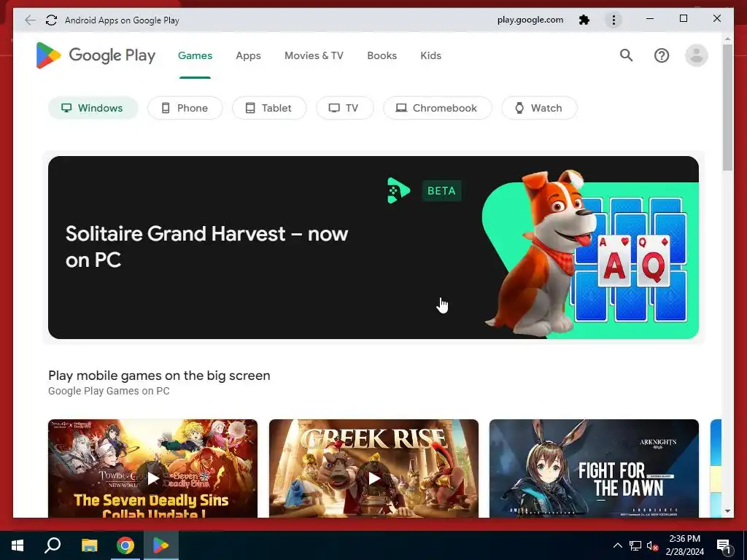Open the clock and date flyout
This screenshot has width=747, height=560.
click(684, 545)
